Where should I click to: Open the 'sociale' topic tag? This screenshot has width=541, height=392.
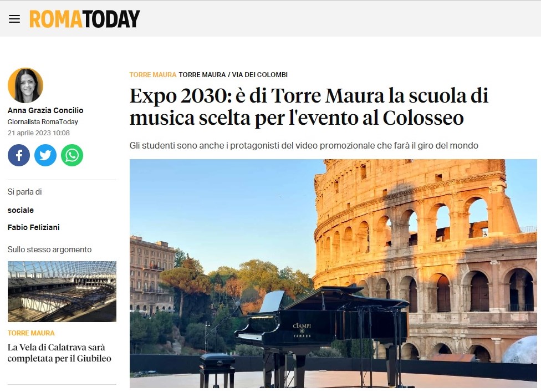pyautogui.click(x=21, y=210)
